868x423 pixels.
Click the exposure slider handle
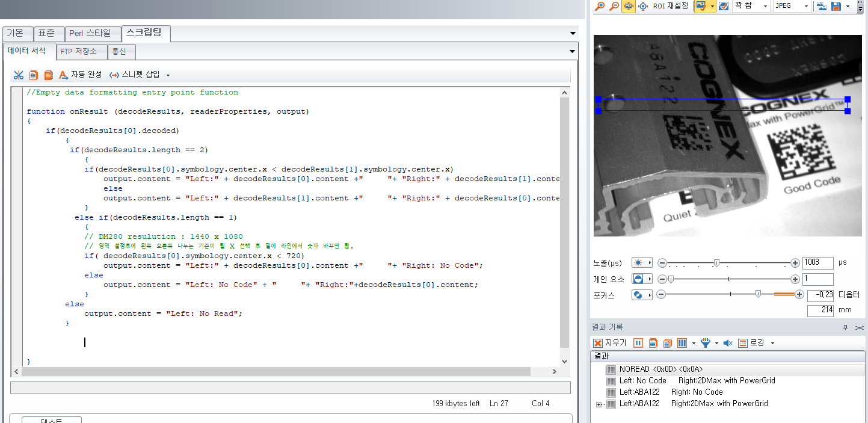(716, 263)
